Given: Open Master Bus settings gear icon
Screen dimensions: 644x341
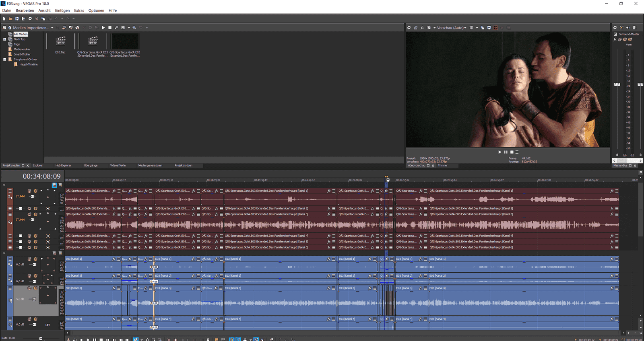Looking at the screenshot, I should (x=615, y=28).
